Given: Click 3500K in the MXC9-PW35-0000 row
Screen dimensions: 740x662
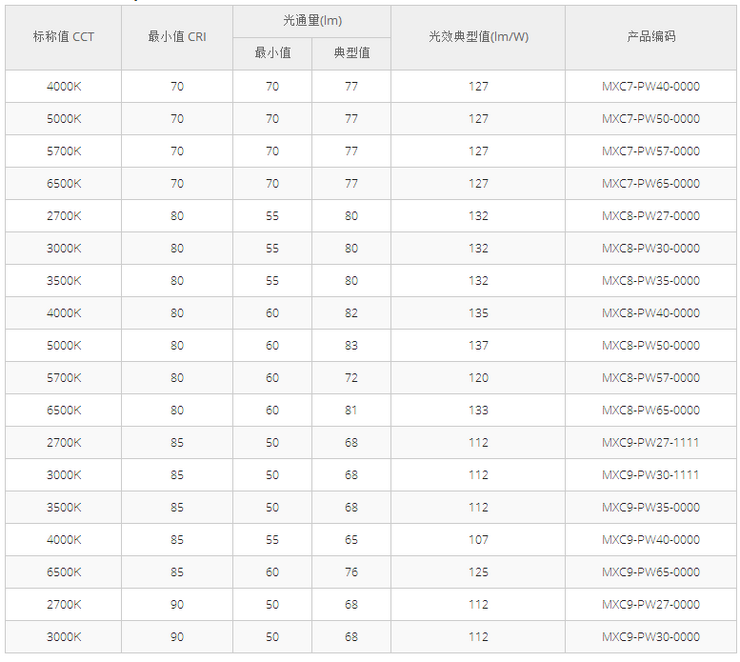Looking at the screenshot, I should 64,507.
